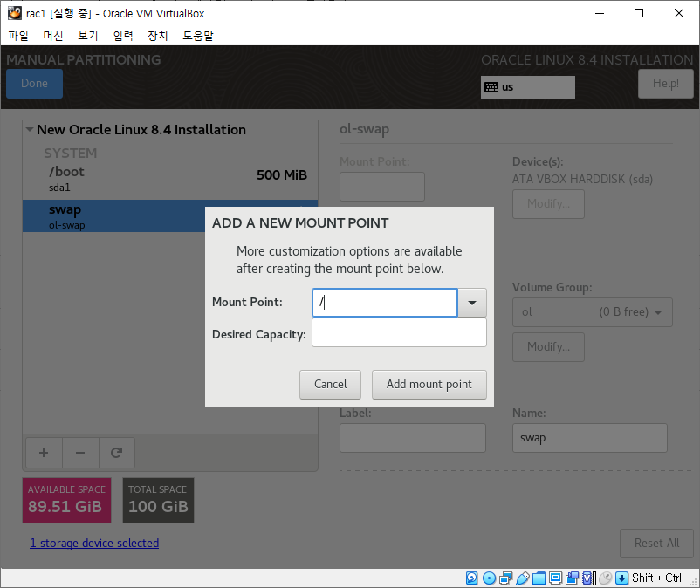Image resolution: width=700 pixels, height=588 pixels.
Task: Click the AVAILABLE SPACE 89.51 GiB box
Action: pos(67,500)
